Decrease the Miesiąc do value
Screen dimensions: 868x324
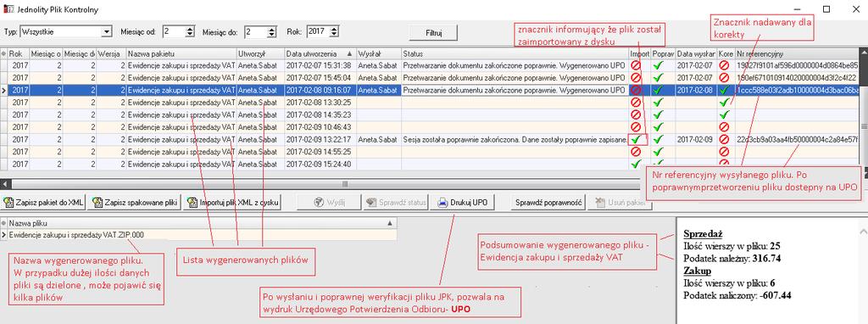[272, 35]
